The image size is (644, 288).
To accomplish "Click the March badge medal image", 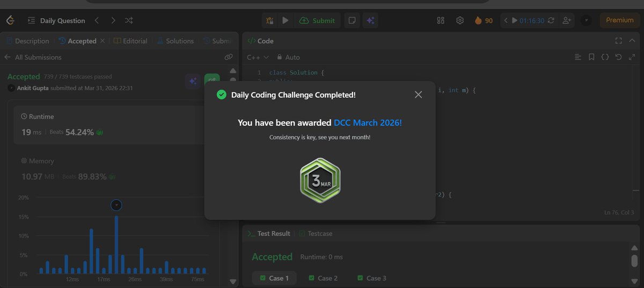I will click(320, 180).
